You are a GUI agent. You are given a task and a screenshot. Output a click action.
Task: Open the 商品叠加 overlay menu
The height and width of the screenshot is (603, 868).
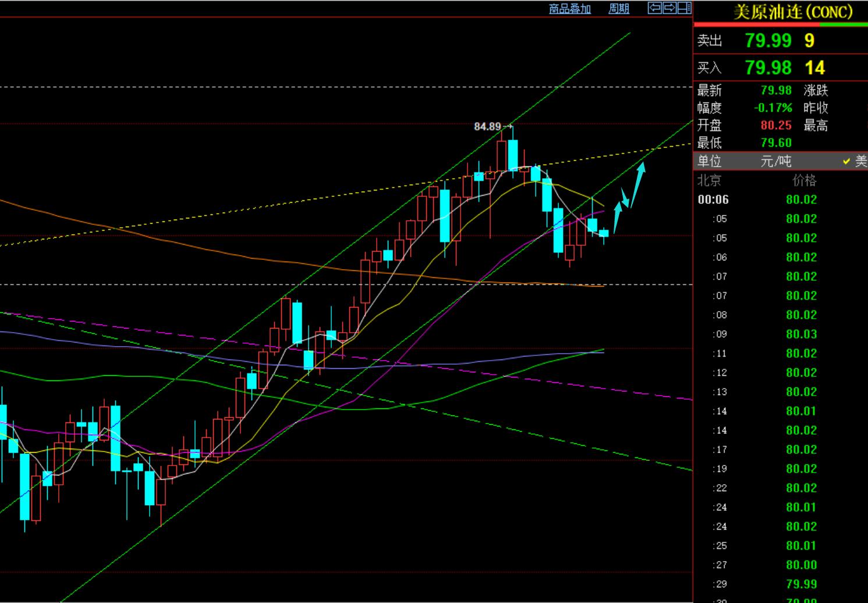point(569,9)
